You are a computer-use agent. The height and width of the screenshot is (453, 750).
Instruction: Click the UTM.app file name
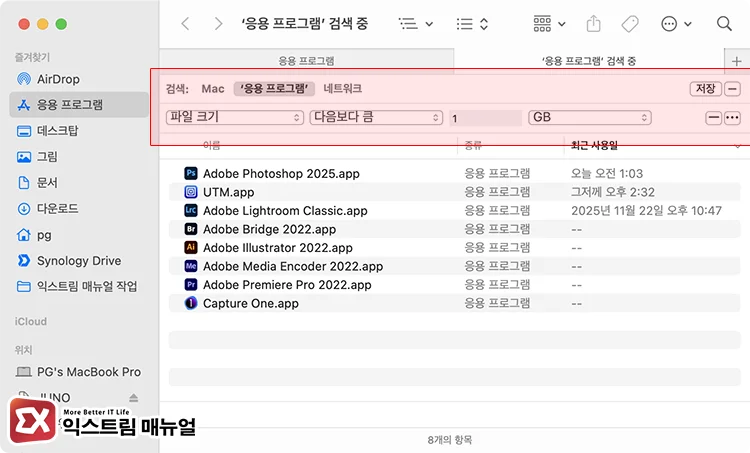coord(229,192)
